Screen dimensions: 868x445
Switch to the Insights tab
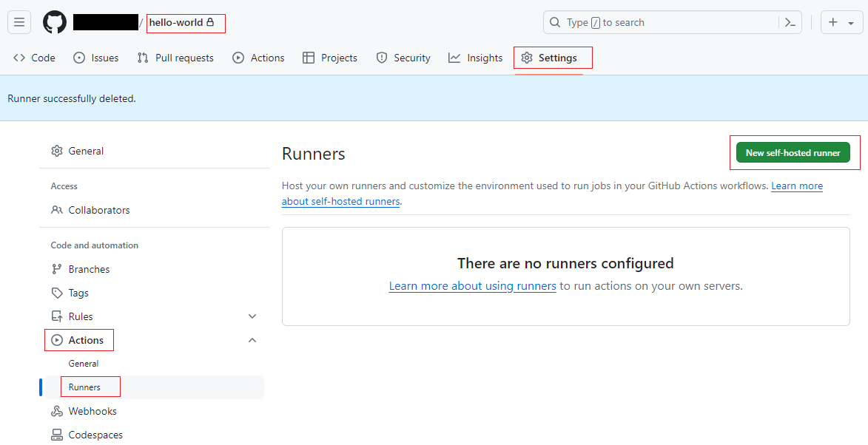(x=476, y=58)
